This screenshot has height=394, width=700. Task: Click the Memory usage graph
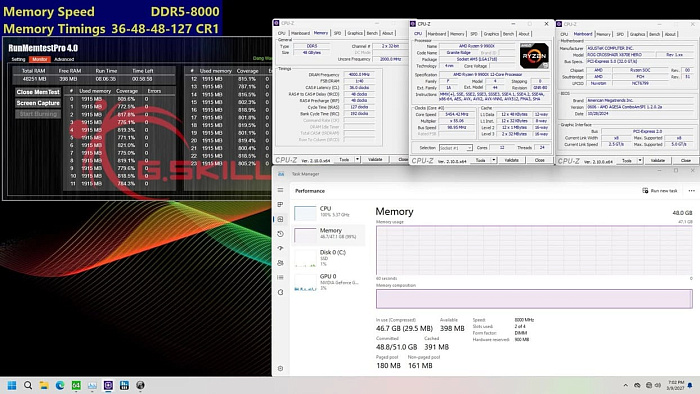(534, 250)
